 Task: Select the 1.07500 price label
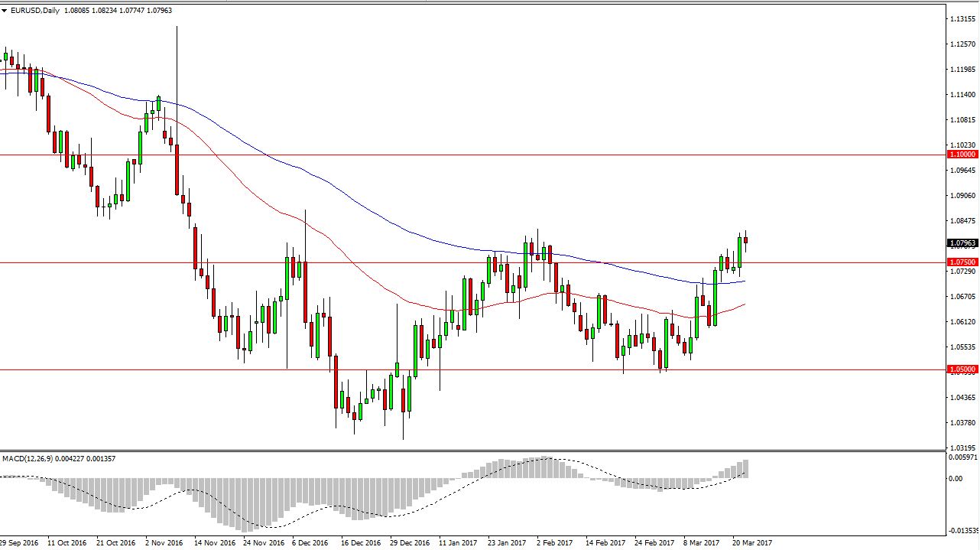[x=962, y=262]
